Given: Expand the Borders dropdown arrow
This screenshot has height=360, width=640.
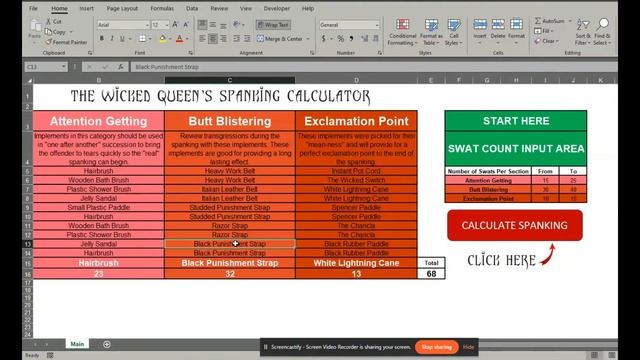Looking at the screenshot, I should coord(150,39).
